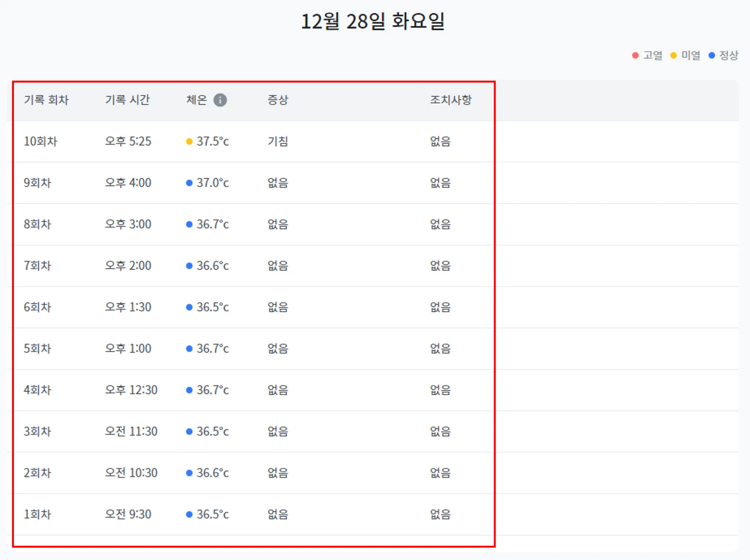Click the yellow 미열 legend dot

coord(673,55)
